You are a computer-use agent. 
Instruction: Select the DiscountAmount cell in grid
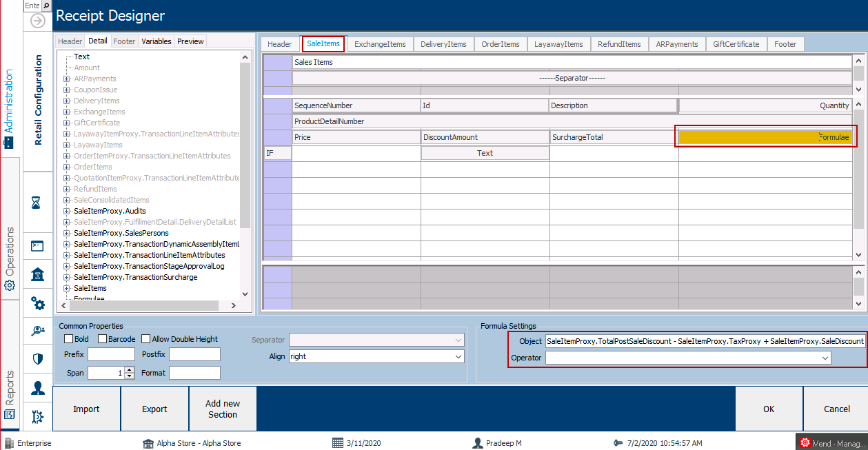pos(485,137)
